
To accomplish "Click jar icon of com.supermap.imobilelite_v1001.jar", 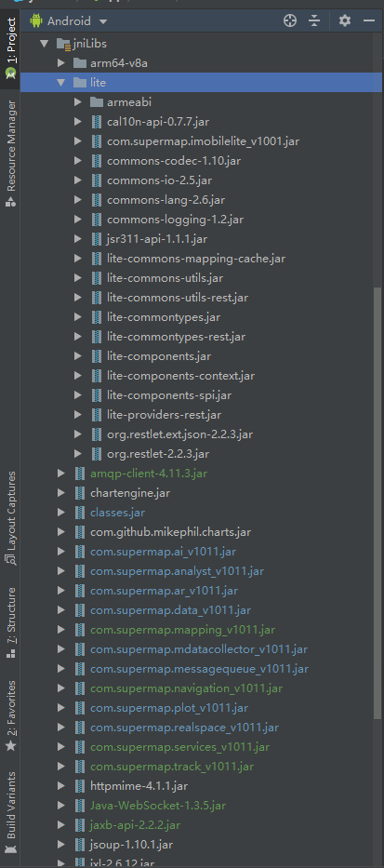I will pos(97,141).
